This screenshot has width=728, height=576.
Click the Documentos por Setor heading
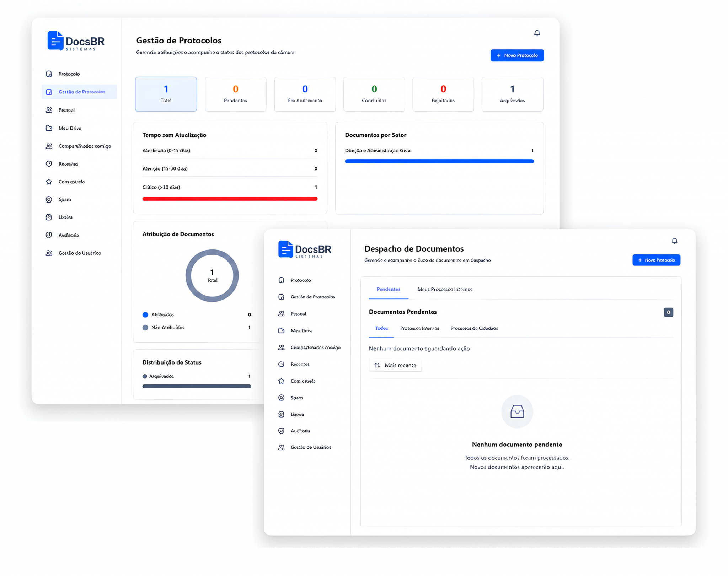[x=375, y=135]
